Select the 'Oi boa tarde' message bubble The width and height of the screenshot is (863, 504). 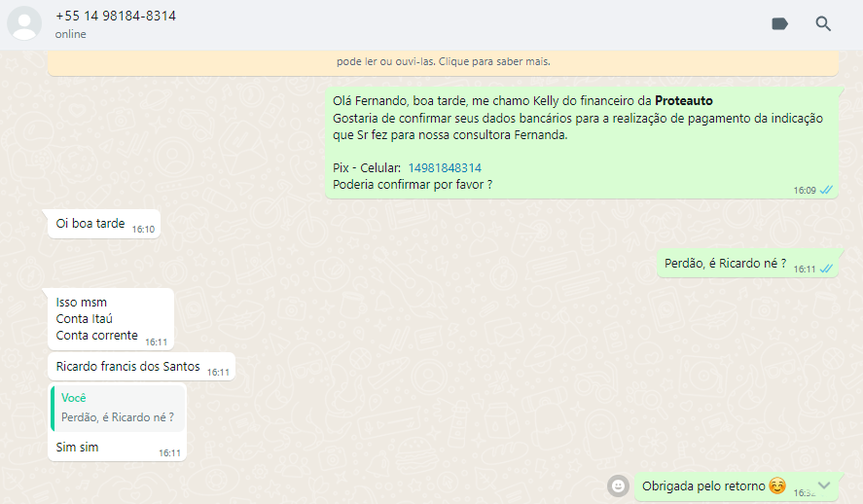90,224
